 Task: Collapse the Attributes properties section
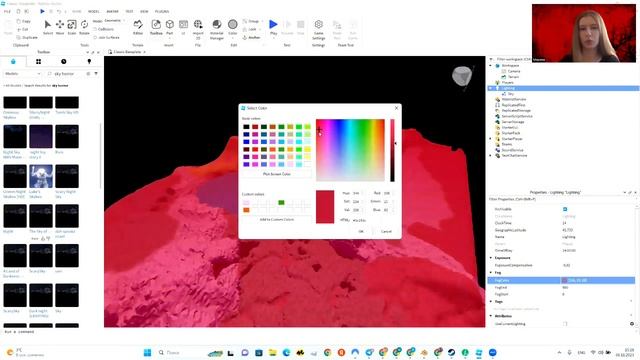491,316
